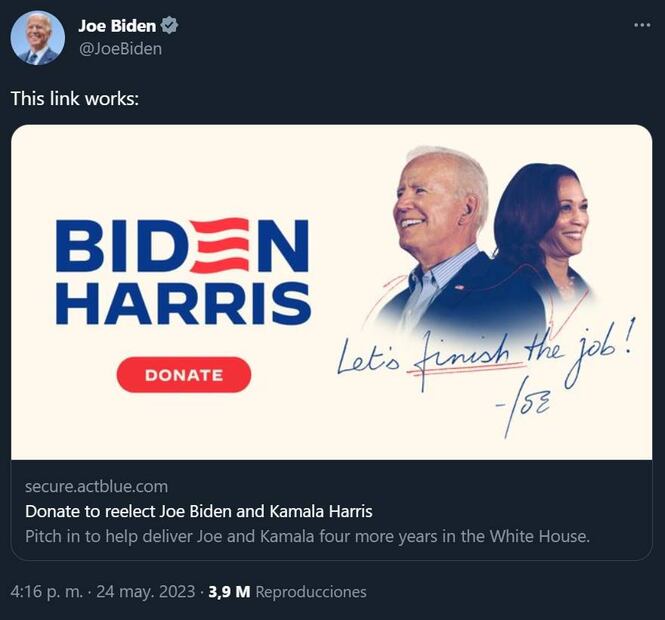Click the HARRIS word in campaign logo
The height and width of the screenshot is (620, 665).
[x=184, y=303]
